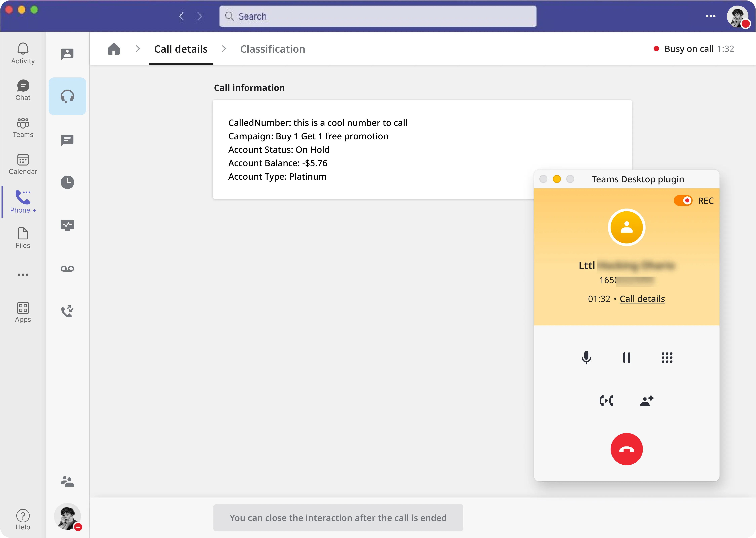Go back with the navigation arrow
Screen dimensions: 756x538
pyautogui.click(x=181, y=16)
